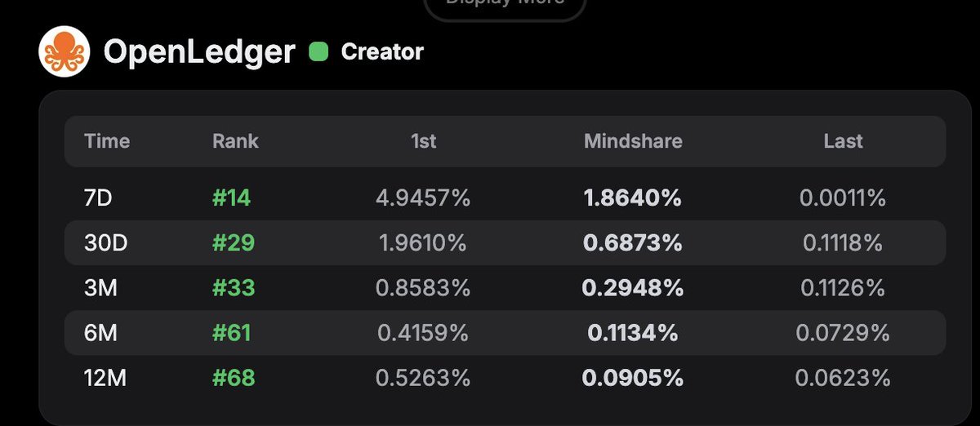This screenshot has height=426, width=980.
Task: Sort by the Rank column header
Action: (235, 141)
